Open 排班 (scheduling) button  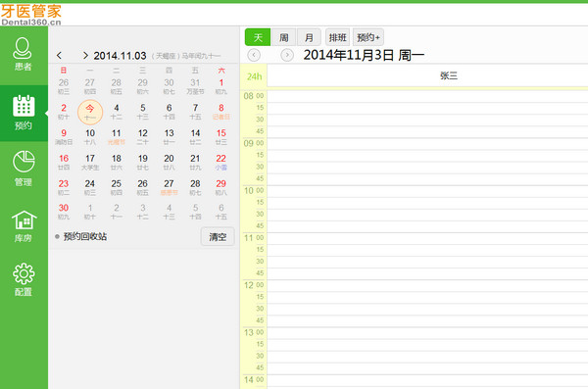click(337, 37)
